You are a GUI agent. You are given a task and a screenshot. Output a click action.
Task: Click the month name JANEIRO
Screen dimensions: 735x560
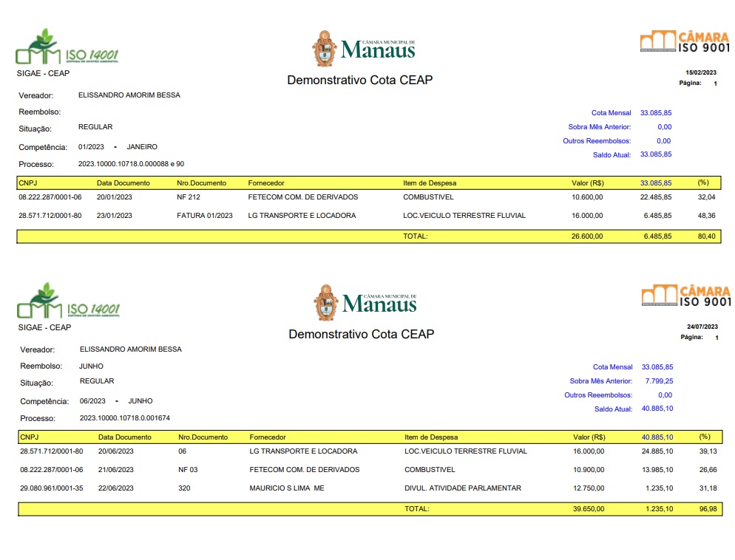tap(142, 147)
